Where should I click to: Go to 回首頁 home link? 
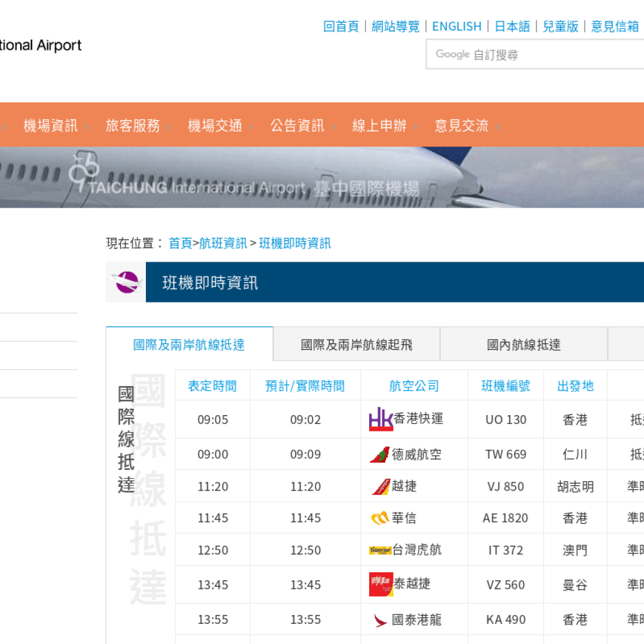click(341, 26)
